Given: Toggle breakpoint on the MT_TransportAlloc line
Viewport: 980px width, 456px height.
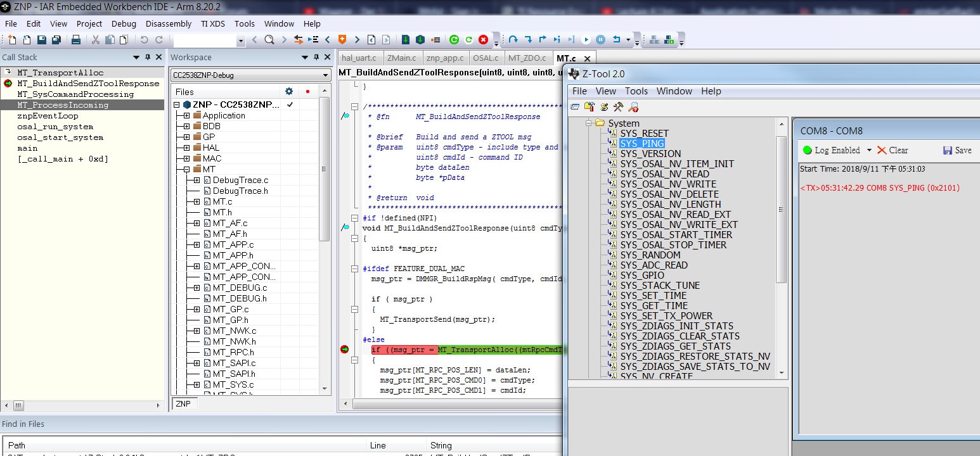Looking at the screenshot, I should 345,350.
